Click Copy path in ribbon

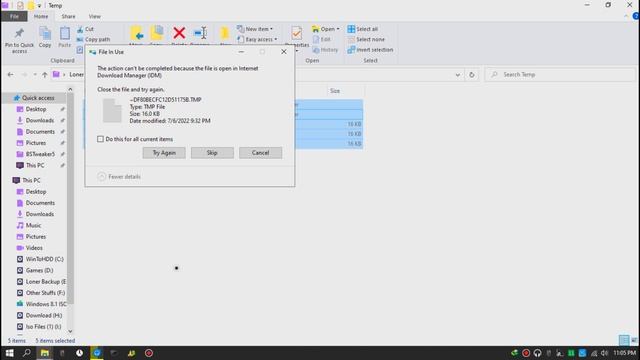93,39
